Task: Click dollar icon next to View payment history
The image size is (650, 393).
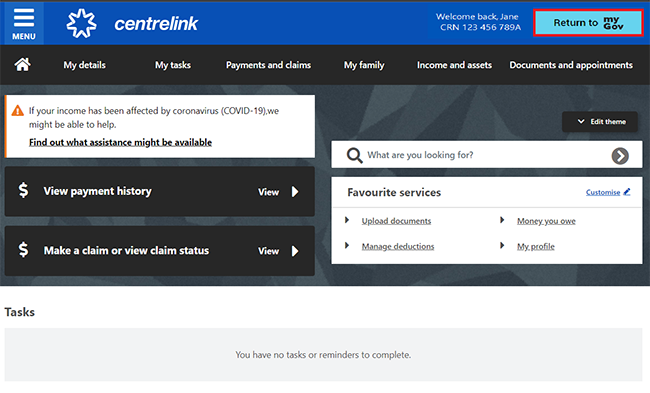Action: 24,190
